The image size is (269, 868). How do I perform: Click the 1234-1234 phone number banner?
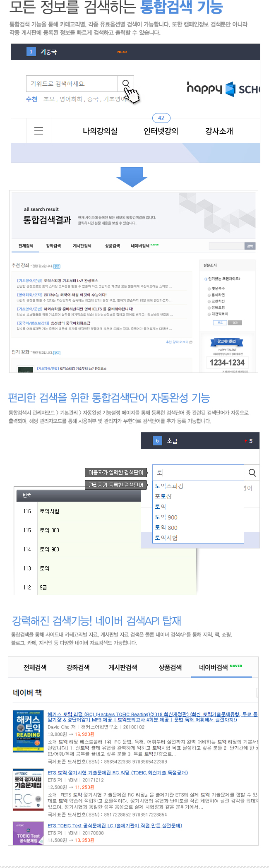click(x=227, y=363)
